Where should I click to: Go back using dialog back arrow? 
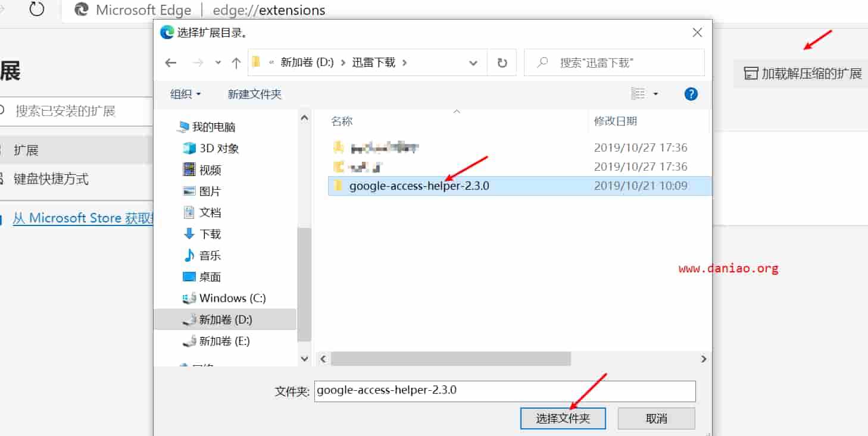(171, 63)
